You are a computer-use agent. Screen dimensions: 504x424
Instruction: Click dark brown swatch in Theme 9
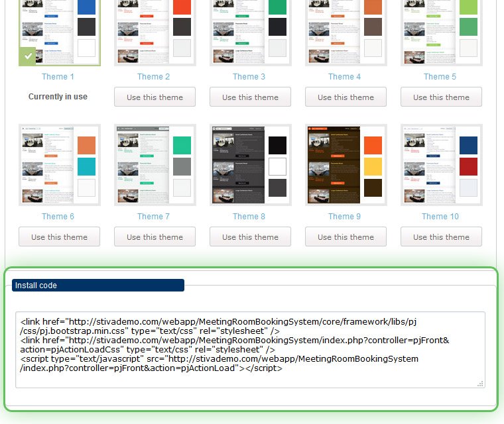coord(373,187)
